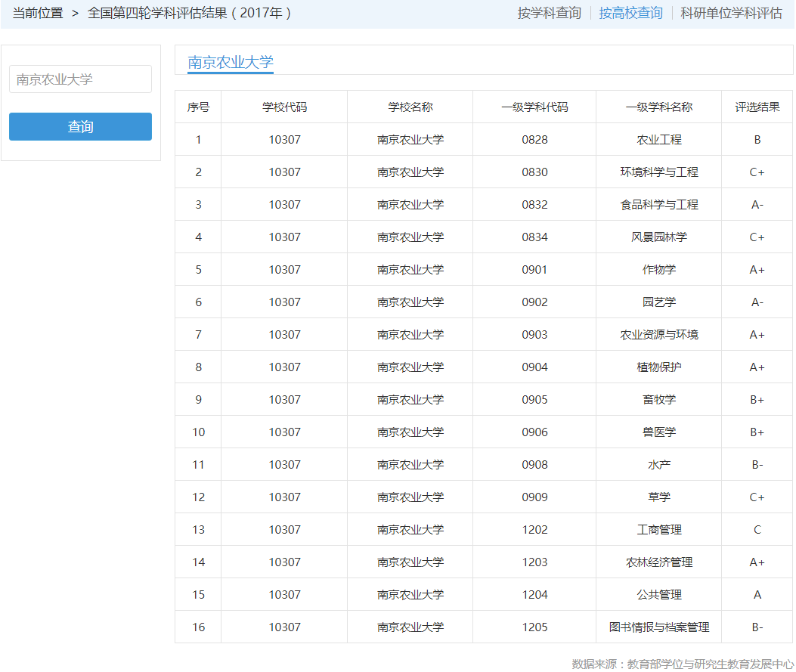Click row number 10
This screenshot has height=672, width=796.
[x=199, y=432]
